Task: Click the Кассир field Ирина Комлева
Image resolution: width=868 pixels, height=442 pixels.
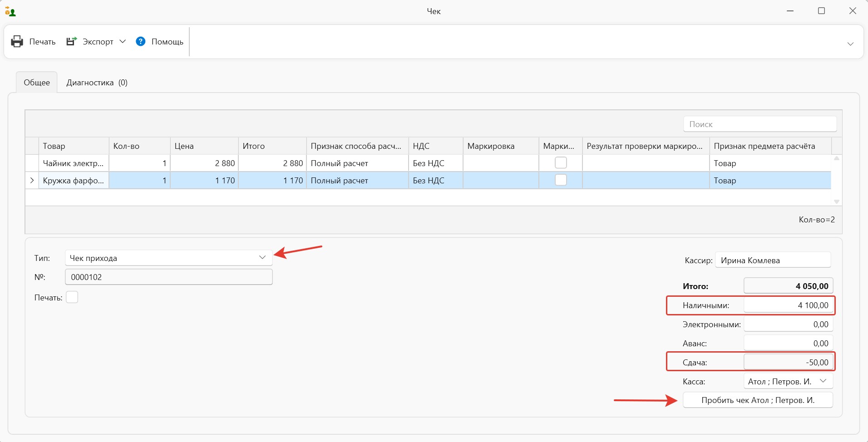Action: 773,260
